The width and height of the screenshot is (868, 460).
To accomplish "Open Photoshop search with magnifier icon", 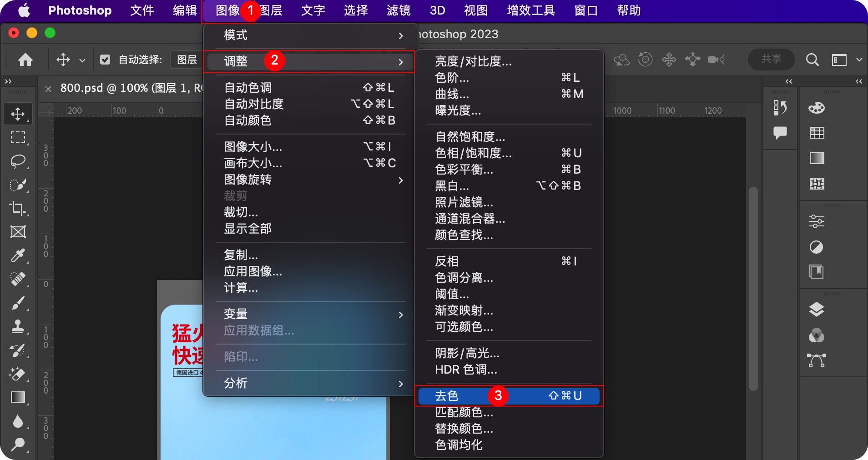I will click(x=812, y=60).
